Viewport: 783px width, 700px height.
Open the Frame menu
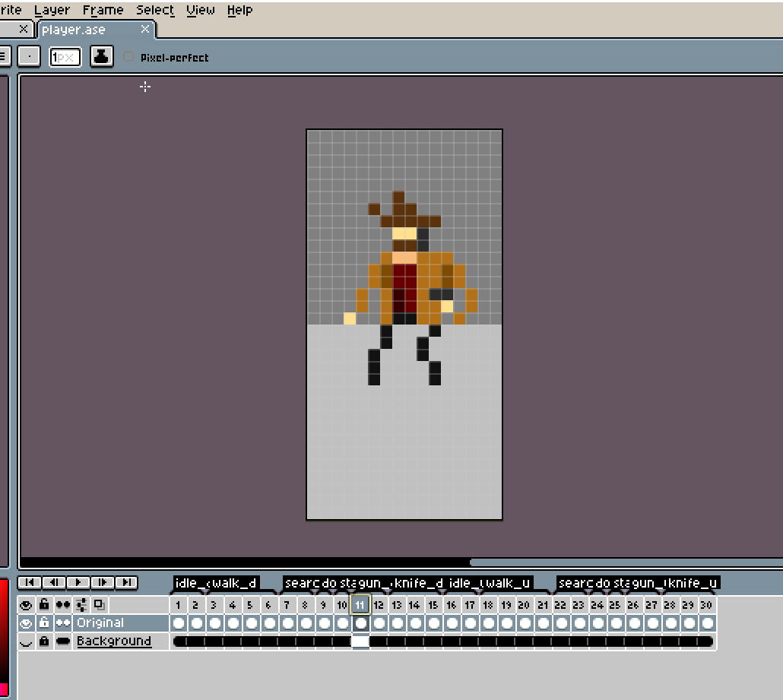[x=102, y=10]
